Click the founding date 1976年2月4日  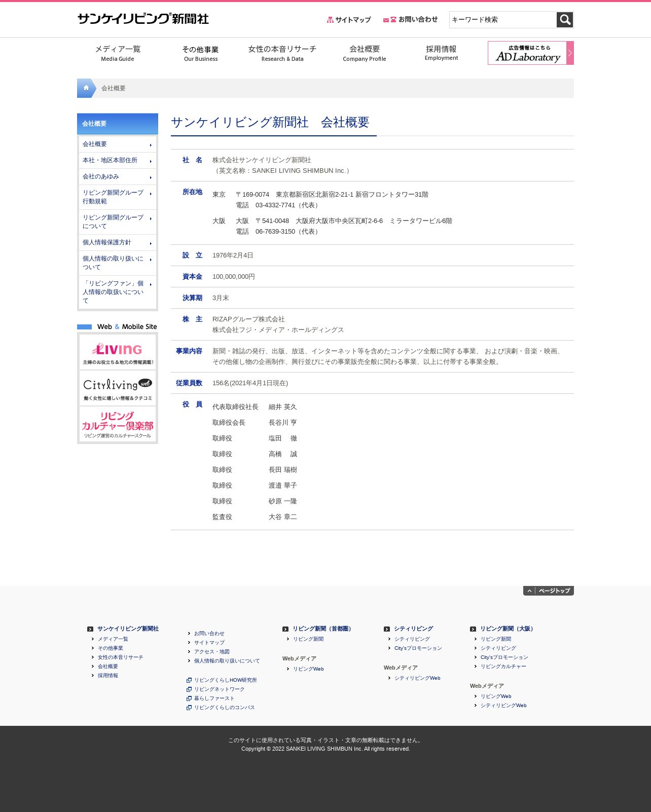coord(233,255)
